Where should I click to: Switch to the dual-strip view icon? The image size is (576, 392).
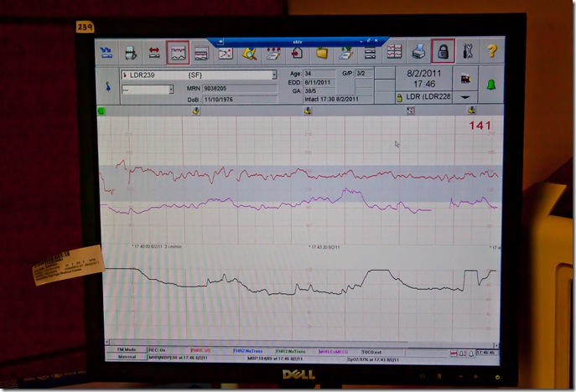(201, 54)
